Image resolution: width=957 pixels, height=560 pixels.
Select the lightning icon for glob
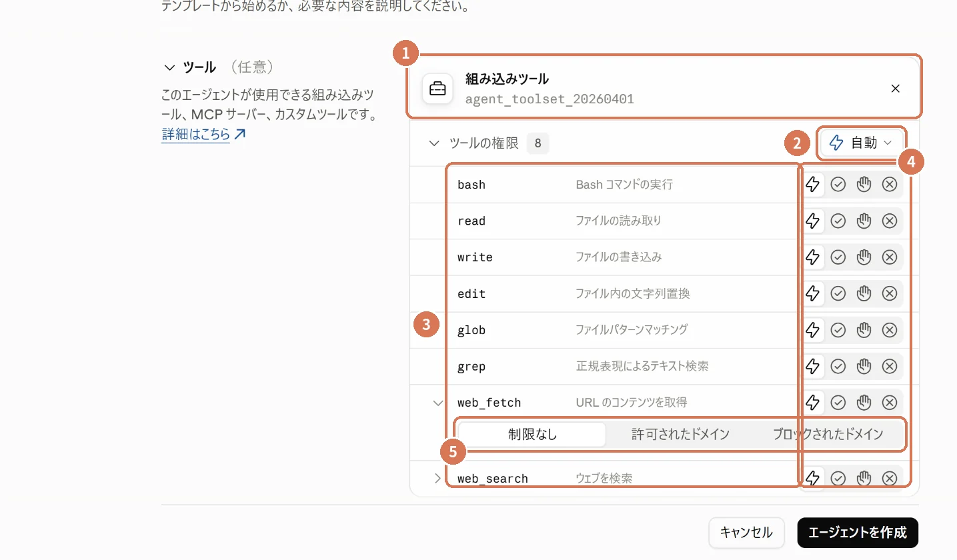812,330
